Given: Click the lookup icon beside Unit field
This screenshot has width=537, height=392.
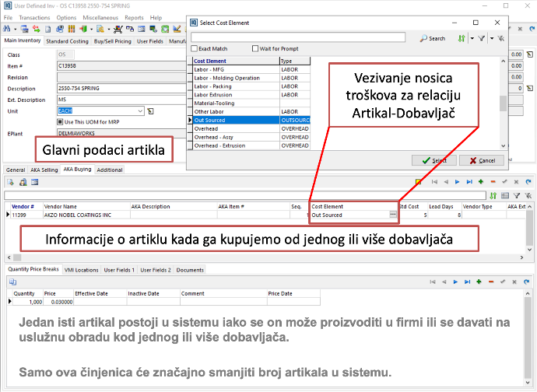Looking at the screenshot, I should tap(151, 111).
